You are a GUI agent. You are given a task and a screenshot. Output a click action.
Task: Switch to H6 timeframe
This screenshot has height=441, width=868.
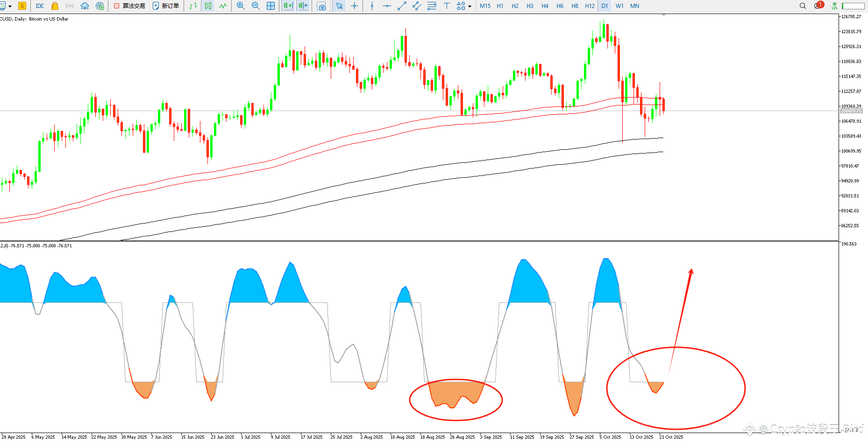pos(560,6)
